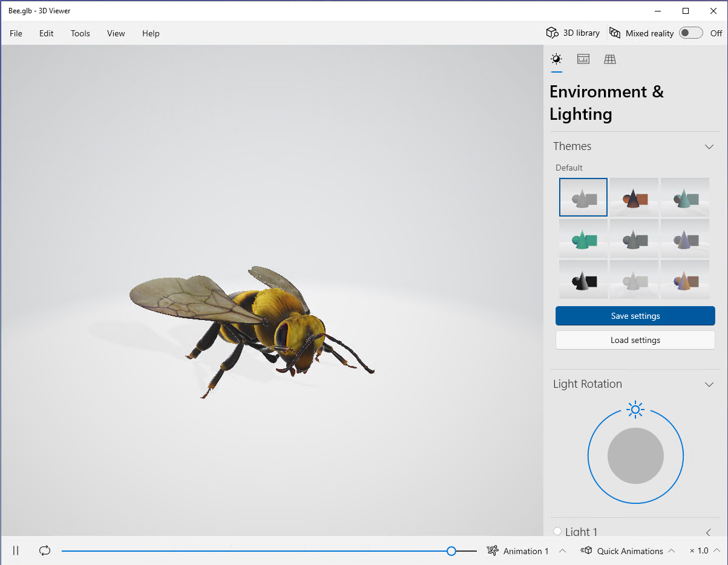
Task: Click the animation timeline slider handle
Action: pyautogui.click(x=451, y=550)
